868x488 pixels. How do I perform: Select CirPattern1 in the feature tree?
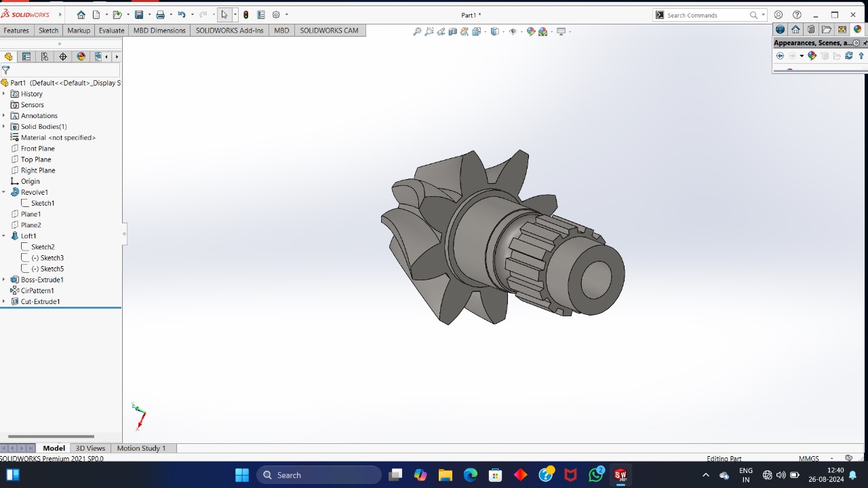pyautogui.click(x=37, y=290)
